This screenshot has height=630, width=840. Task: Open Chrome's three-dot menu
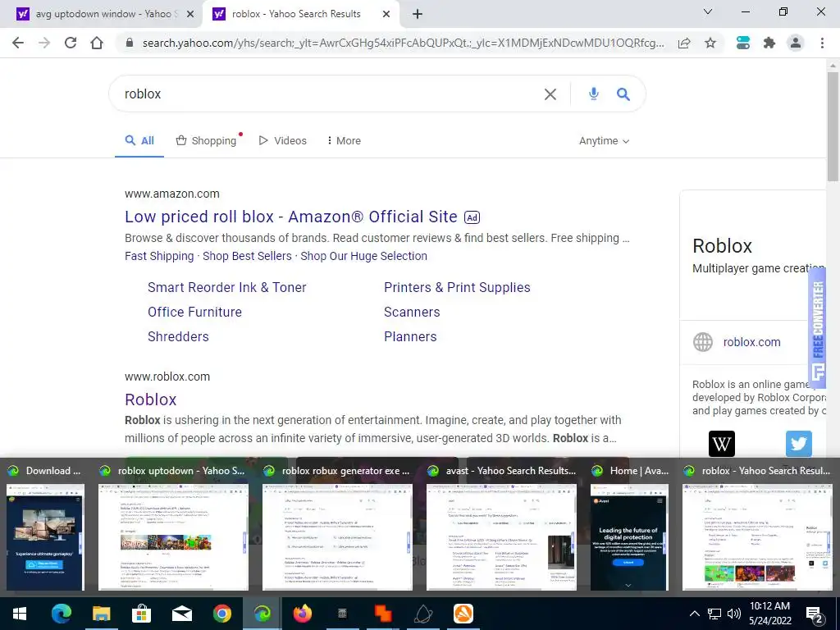click(x=822, y=43)
